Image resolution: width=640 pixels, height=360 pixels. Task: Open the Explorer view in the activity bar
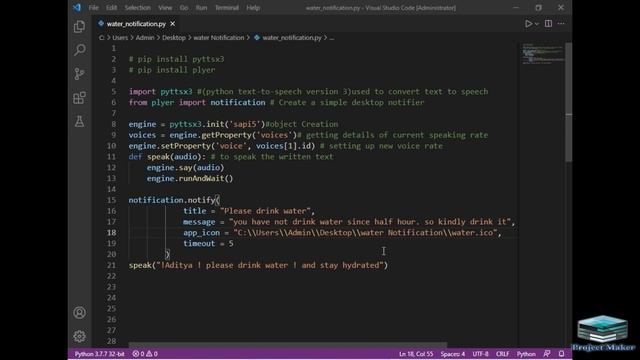click(80, 27)
